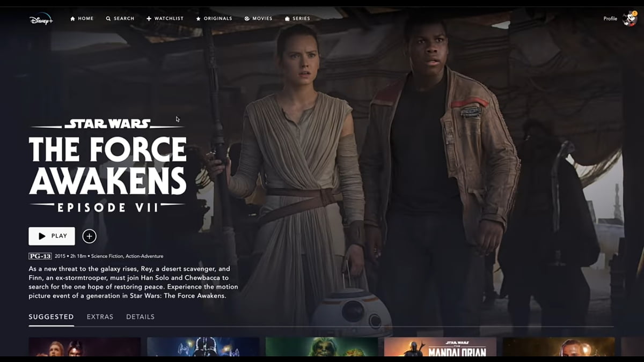This screenshot has width=644, height=362.
Task: Open the Details tab
Action: tap(140, 316)
